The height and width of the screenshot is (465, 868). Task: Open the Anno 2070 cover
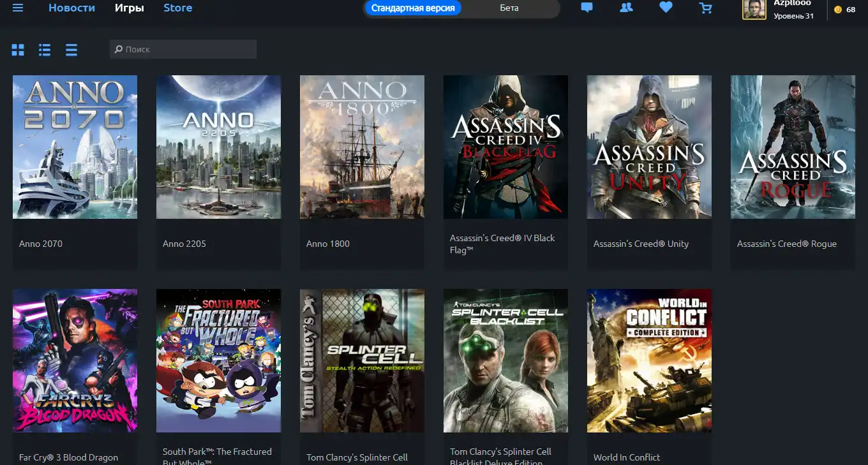coord(75,147)
